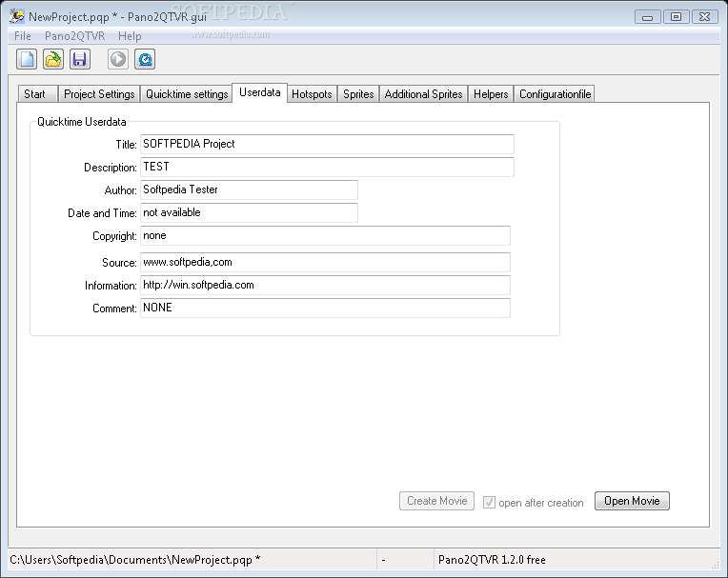The image size is (728, 578).
Task: Maximize the Pano2QTVR window
Action: (x=676, y=17)
